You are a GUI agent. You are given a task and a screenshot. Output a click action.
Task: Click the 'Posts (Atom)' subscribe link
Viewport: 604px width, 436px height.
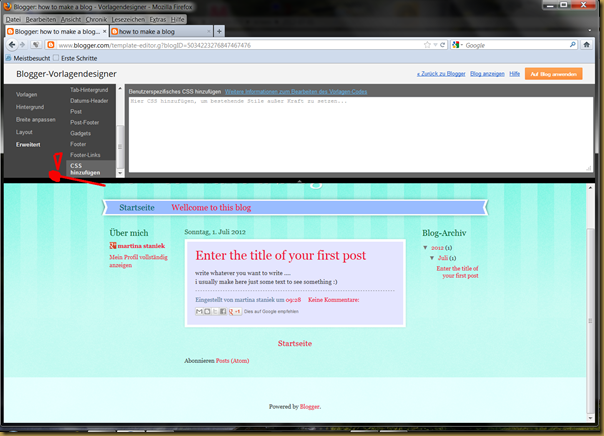[232, 361]
